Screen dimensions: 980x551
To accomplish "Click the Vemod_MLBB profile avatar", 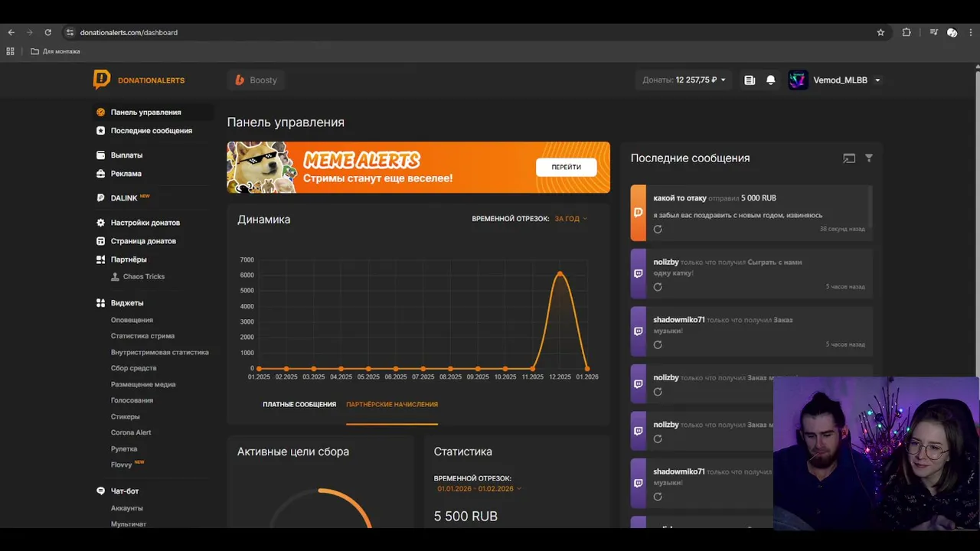I will coord(798,80).
